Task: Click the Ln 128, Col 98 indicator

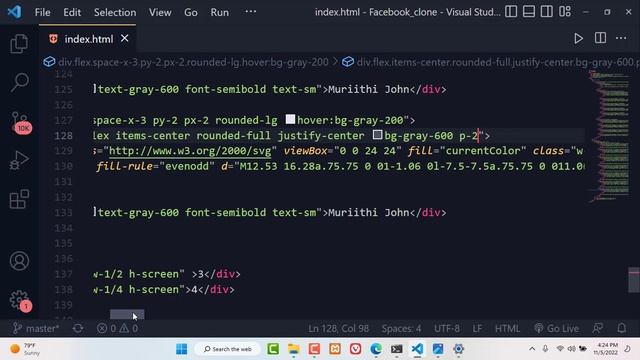Action: 338,328
